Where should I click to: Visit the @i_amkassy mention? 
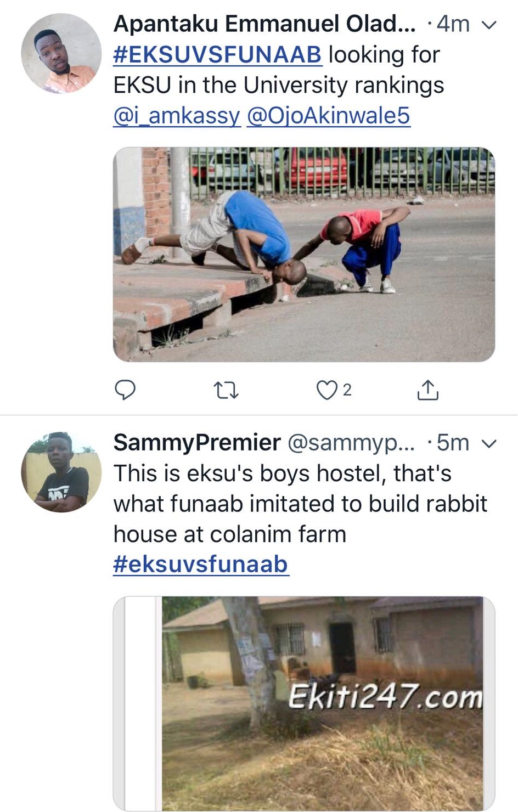tap(177, 116)
